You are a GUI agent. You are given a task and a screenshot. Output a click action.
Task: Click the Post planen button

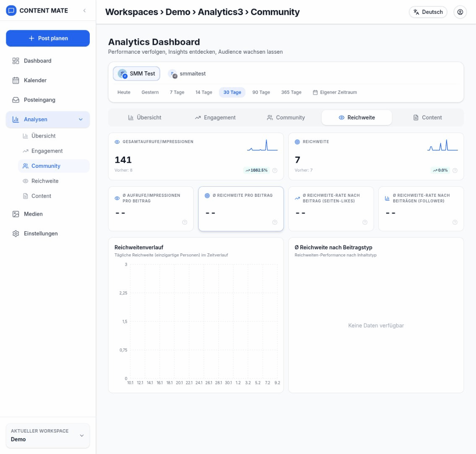(x=48, y=38)
